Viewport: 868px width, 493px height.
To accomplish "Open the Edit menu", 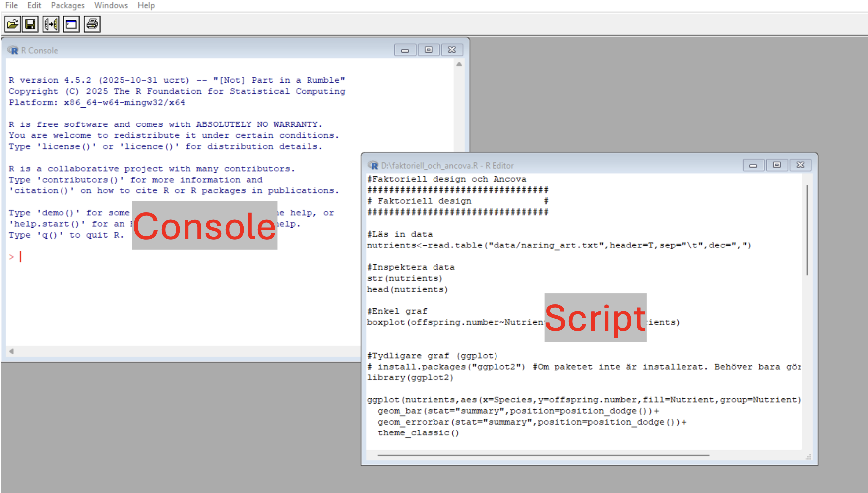I will pyautogui.click(x=34, y=5).
